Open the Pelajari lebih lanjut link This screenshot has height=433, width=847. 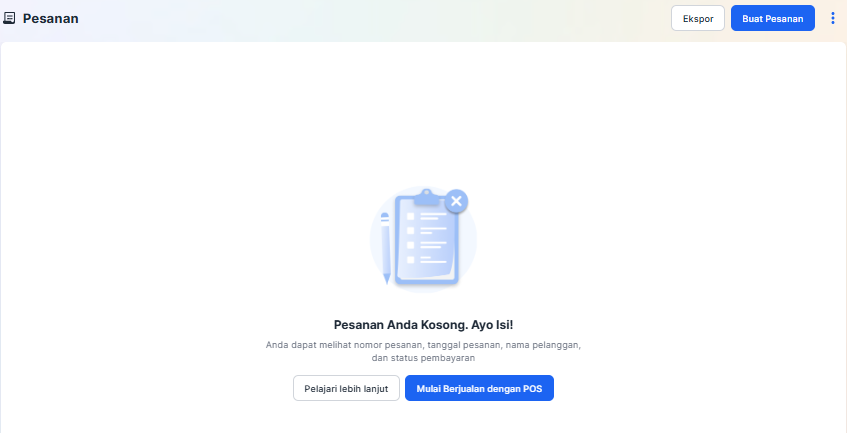click(346, 388)
